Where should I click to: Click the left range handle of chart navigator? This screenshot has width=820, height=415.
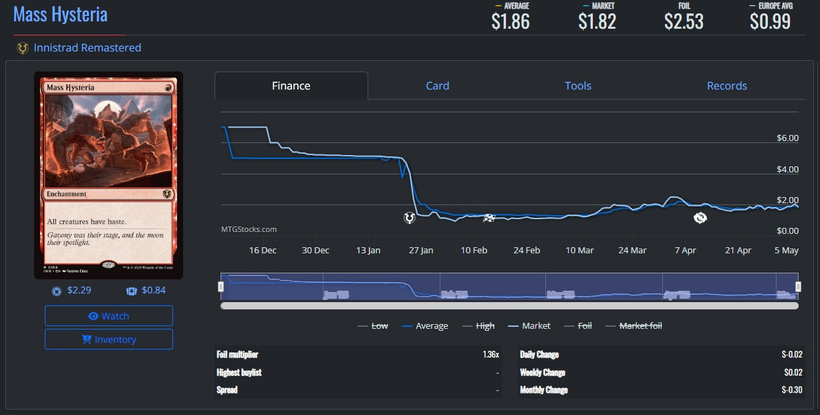[x=221, y=286]
